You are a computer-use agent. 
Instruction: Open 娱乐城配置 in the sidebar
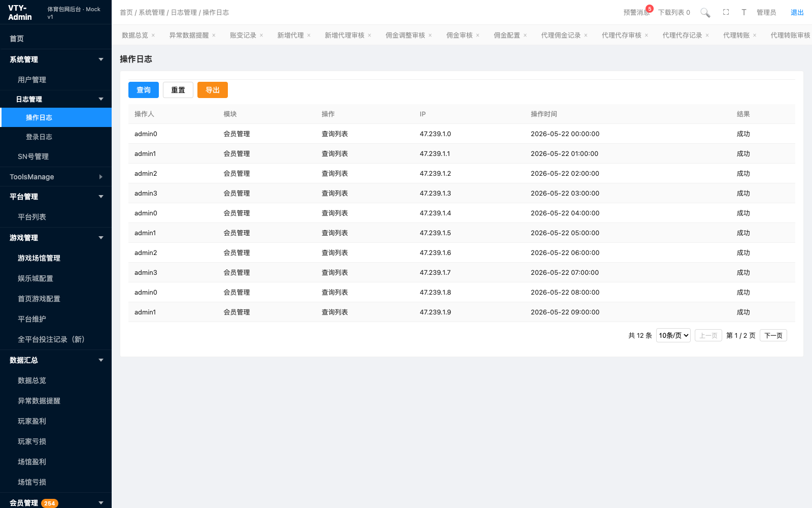click(56, 278)
